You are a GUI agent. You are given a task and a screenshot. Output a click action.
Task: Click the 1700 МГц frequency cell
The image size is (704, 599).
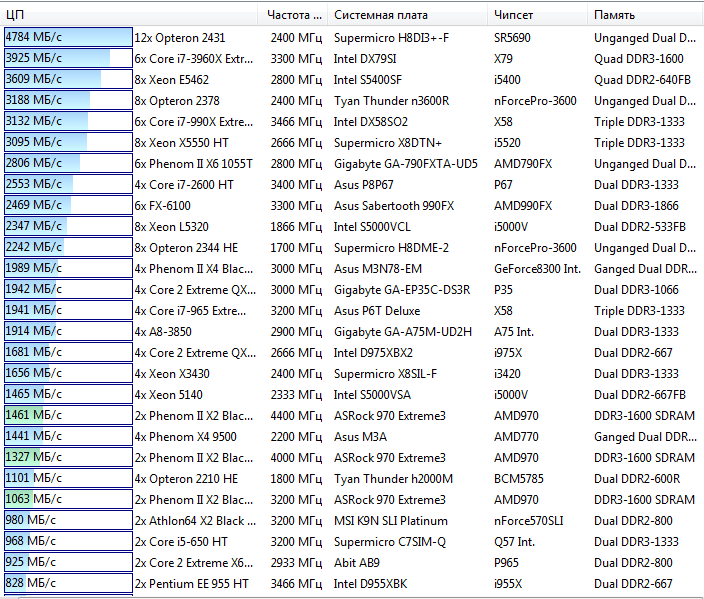tap(296, 248)
